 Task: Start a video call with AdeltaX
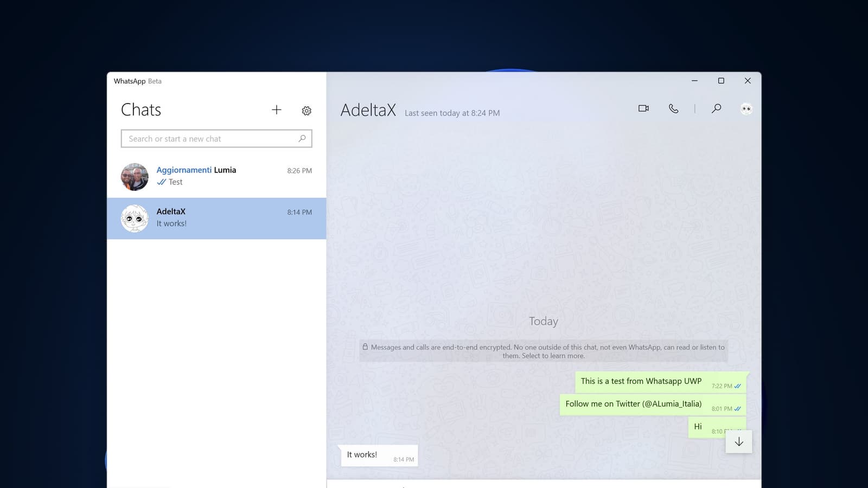(x=643, y=108)
